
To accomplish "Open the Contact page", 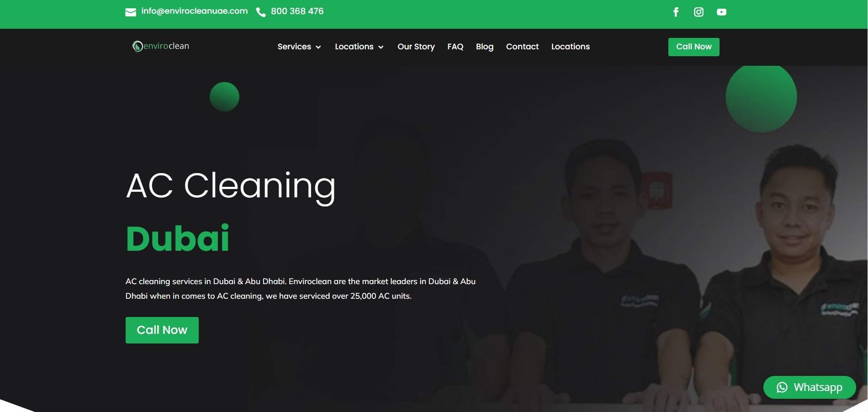I will pyautogui.click(x=522, y=47).
